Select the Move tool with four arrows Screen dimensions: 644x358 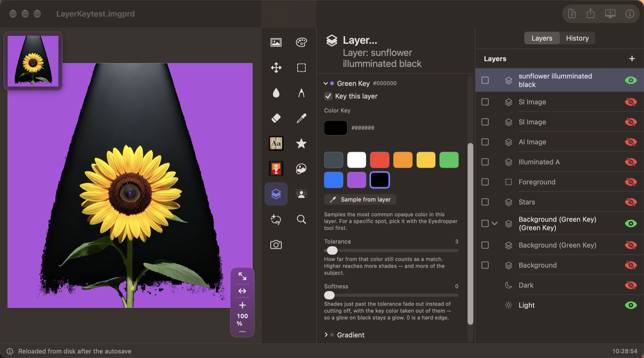point(276,68)
